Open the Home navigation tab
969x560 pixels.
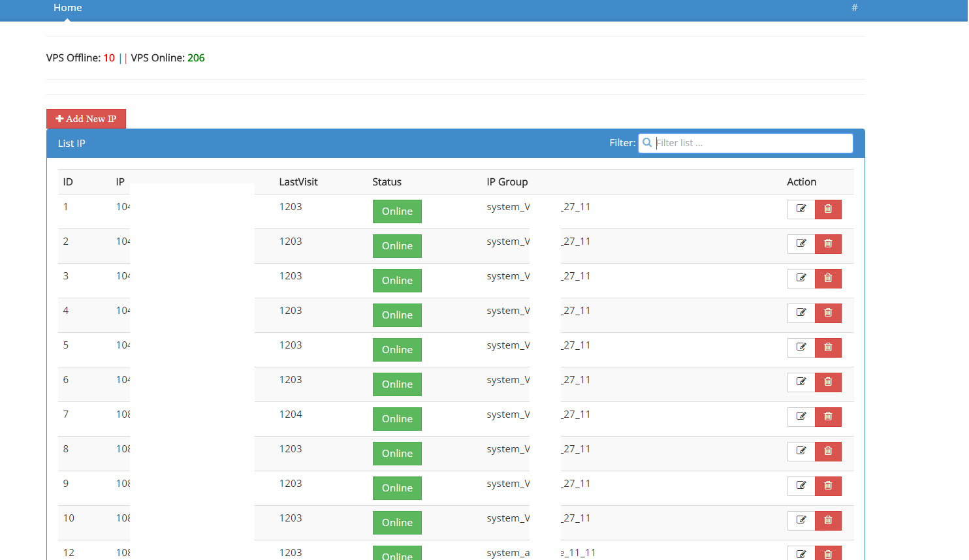[x=68, y=8]
